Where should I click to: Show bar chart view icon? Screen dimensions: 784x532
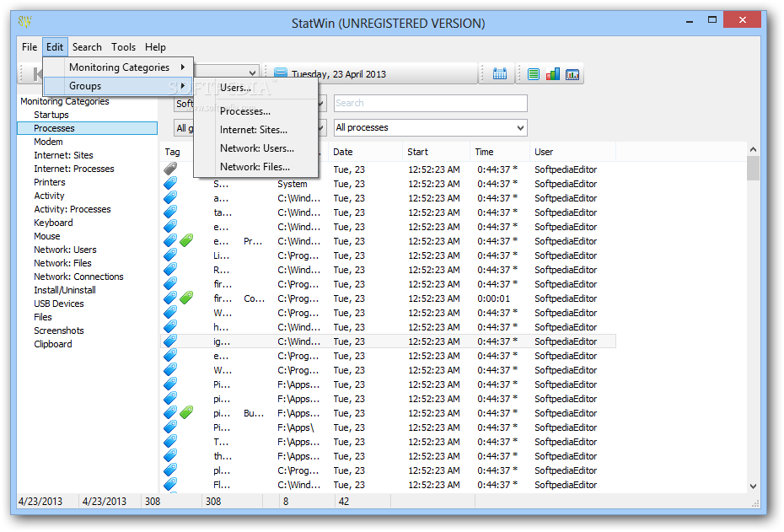point(553,74)
